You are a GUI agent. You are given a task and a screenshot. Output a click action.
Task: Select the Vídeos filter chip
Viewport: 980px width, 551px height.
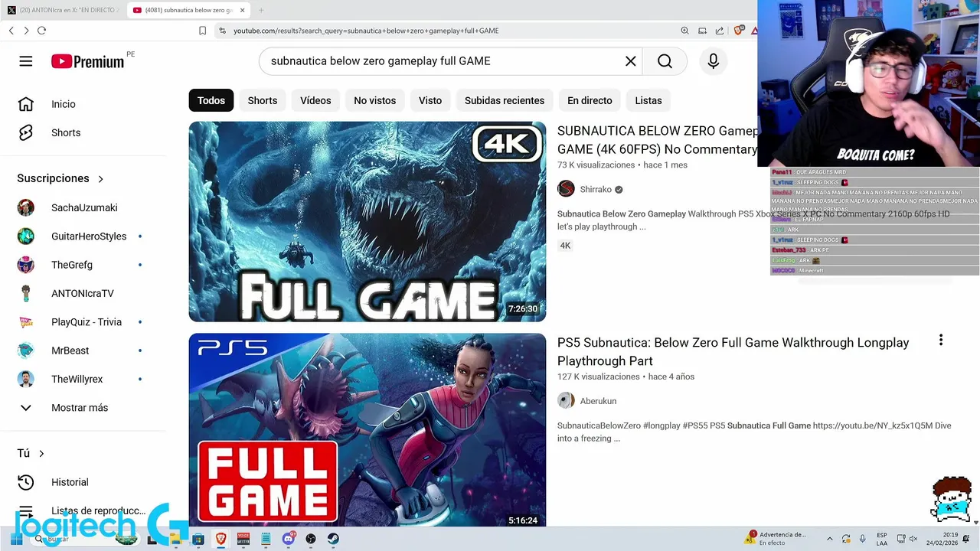(315, 100)
